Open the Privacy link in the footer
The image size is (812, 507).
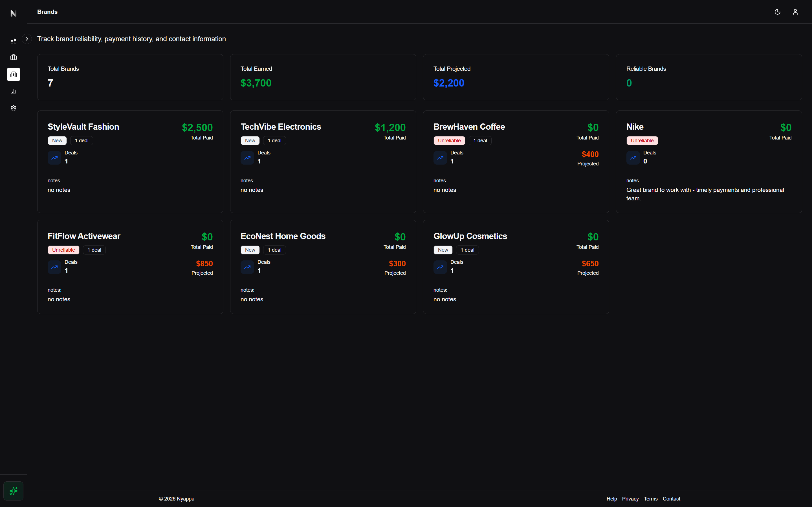click(x=630, y=499)
